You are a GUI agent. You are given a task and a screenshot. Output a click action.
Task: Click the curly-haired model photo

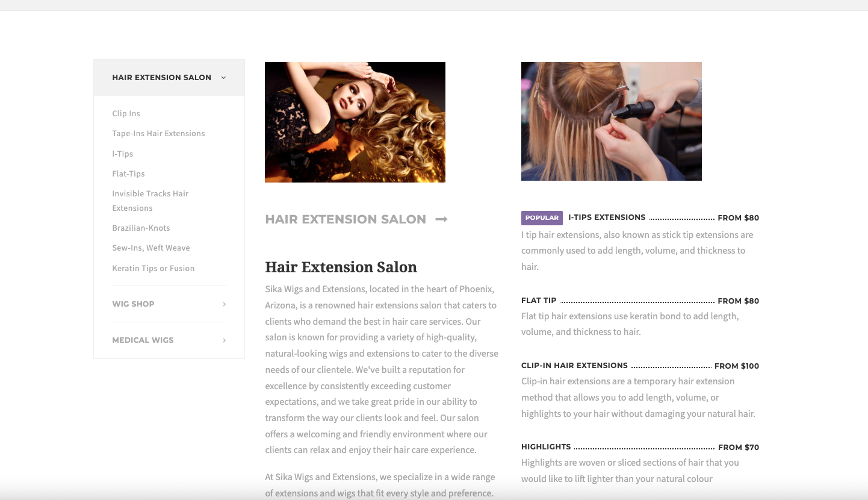pyautogui.click(x=355, y=122)
